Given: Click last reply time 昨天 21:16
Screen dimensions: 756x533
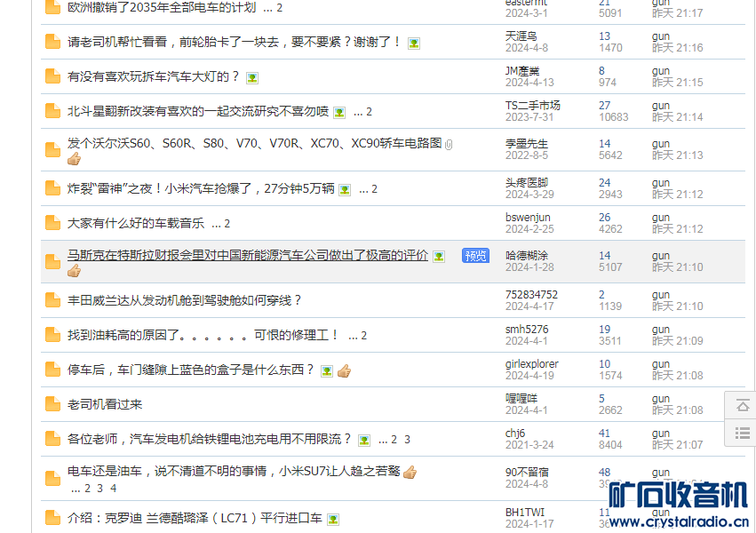Looking at the screenshot, I should (x=678, y=48).
